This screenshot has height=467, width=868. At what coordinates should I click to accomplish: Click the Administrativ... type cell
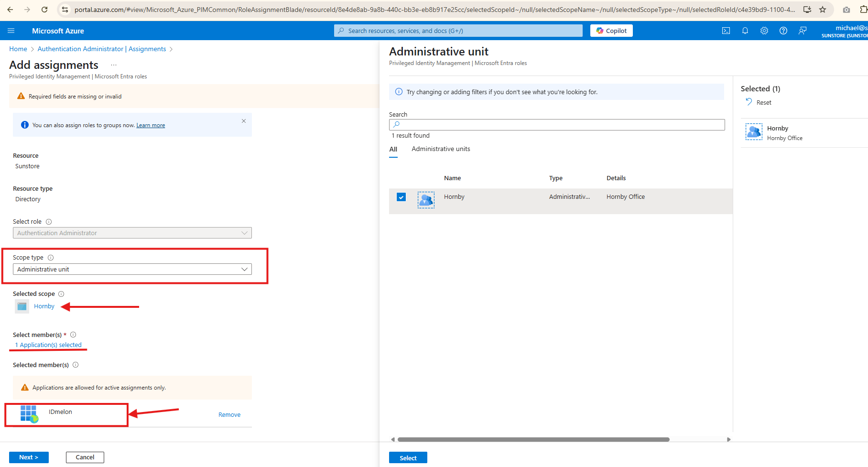coord(569,196)
